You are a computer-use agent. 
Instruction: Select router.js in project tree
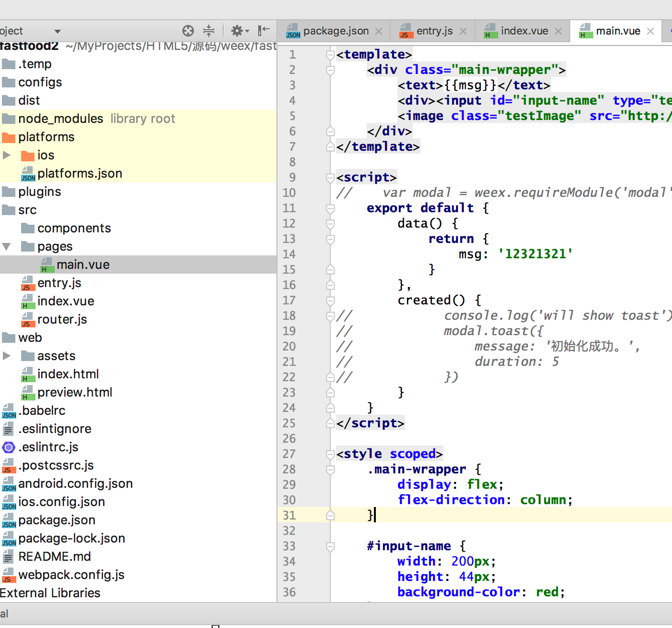point(54,319)
